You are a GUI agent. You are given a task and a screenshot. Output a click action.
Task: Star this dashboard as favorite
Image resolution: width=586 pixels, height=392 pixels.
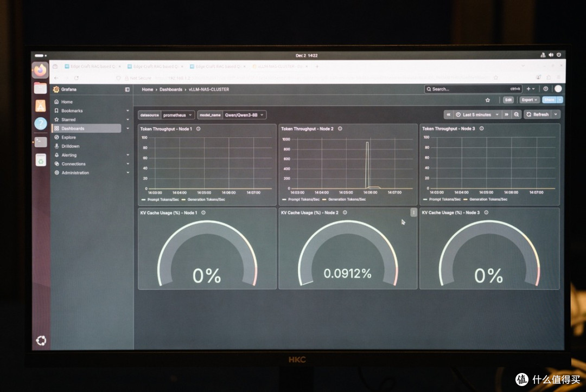pyautogui.click(x=487, y=100)
